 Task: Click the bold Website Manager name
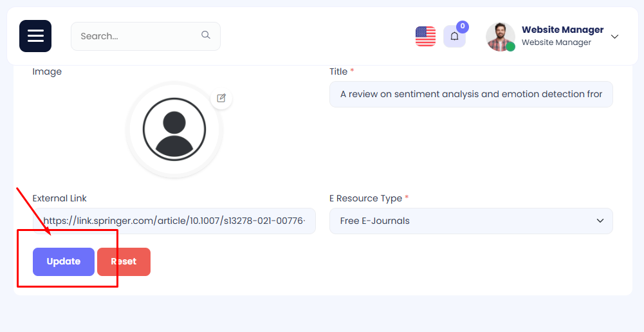click(x=562, y=30)
